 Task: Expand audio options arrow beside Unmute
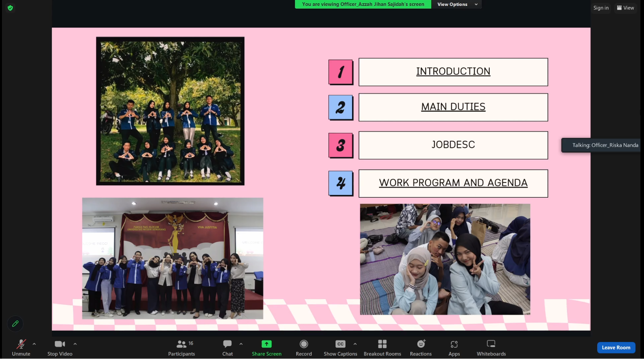tap(34, 344)
